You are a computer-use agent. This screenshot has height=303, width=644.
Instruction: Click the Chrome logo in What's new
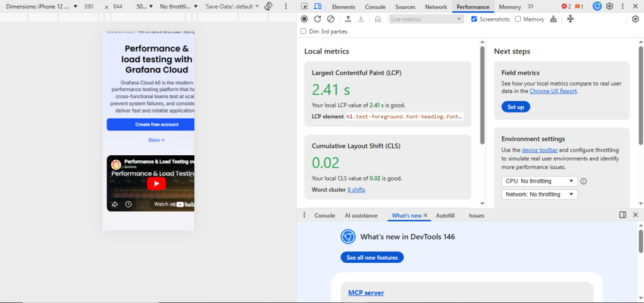coord(348,237)
